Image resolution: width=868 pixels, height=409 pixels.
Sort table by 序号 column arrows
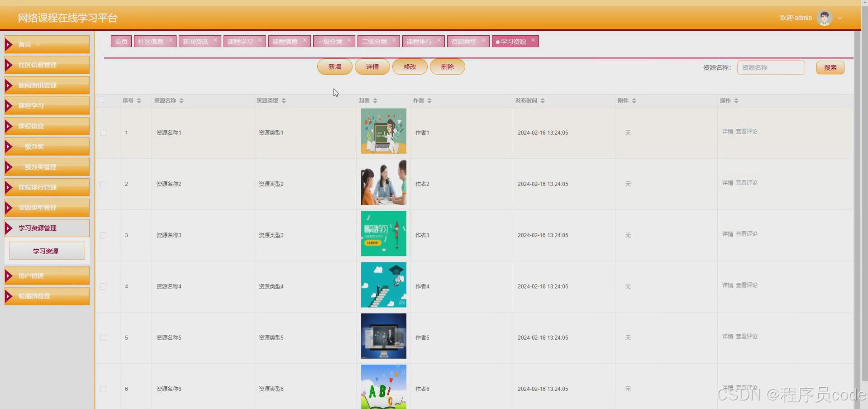(x=139, y=100)
